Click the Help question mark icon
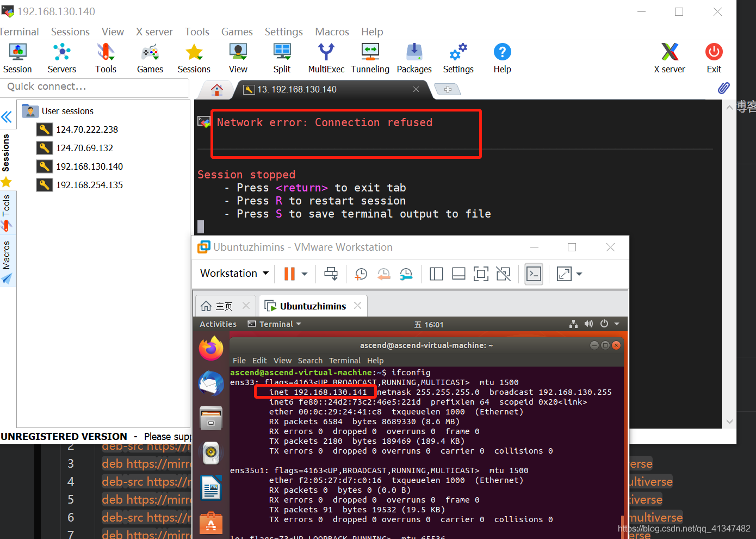 click(x=503, y=58)
